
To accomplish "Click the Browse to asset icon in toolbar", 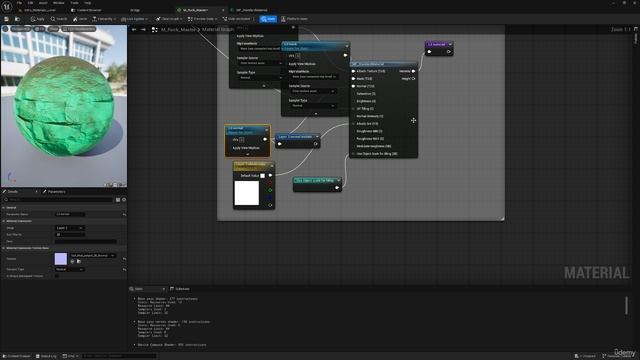I will click(17, 19).
